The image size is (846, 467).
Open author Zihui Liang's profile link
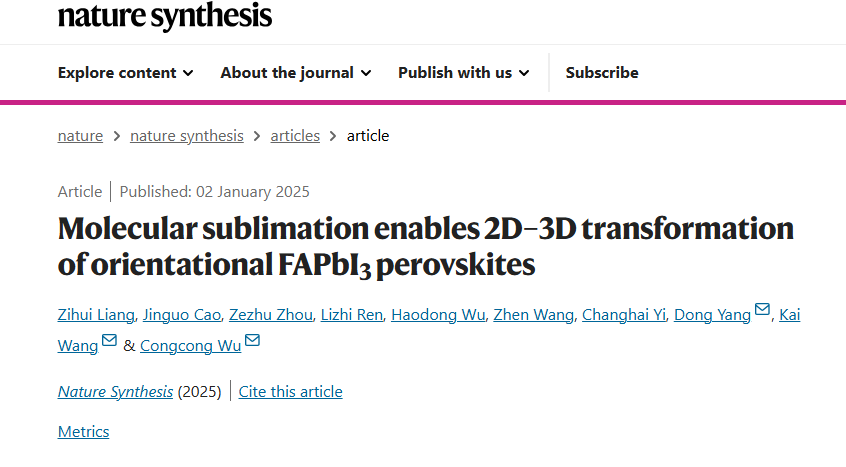pos(96,314)
